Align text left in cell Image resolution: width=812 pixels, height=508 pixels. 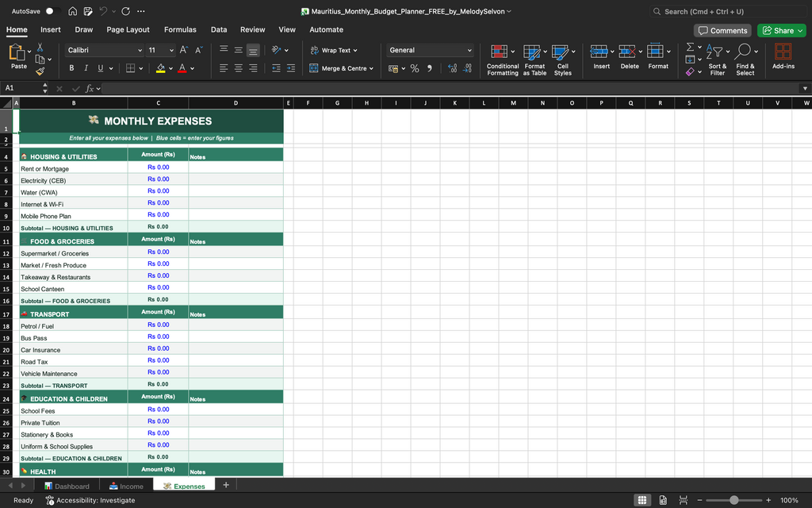click(224, 68)
